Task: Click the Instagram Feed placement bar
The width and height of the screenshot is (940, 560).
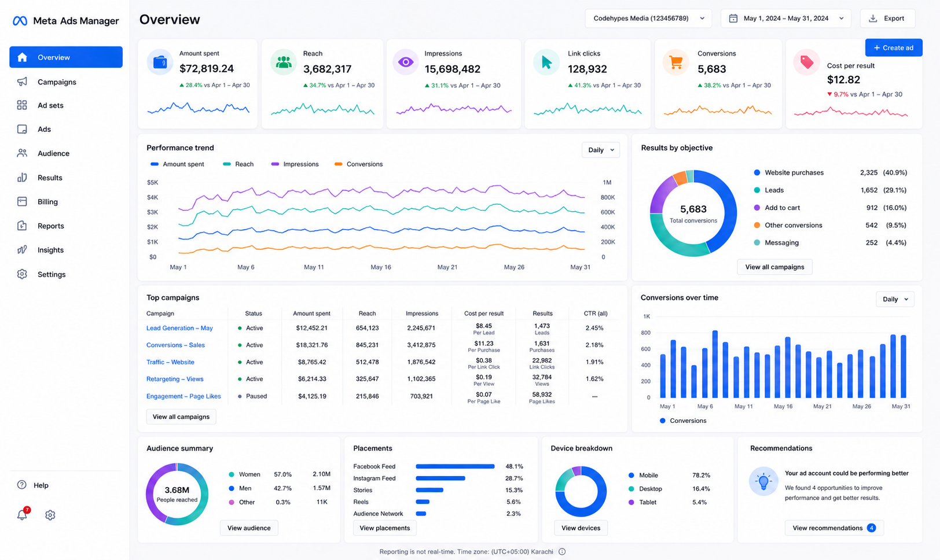Action: 440,478
